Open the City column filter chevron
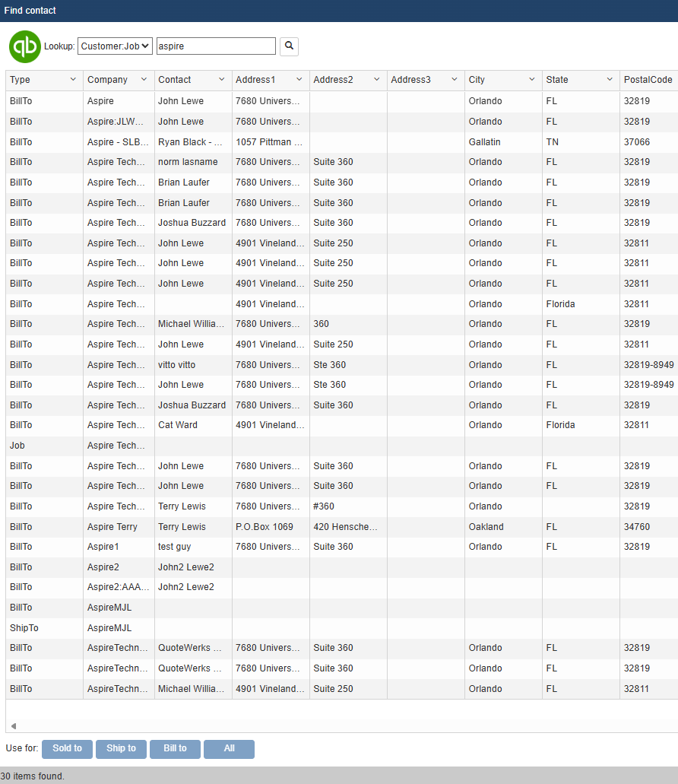The image size is (678, 784). click(532, 80)
